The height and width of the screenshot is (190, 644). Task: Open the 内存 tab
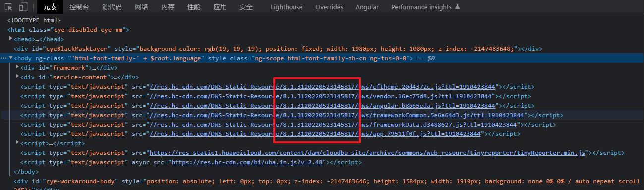pyautogui.click(x=168, y=7)
